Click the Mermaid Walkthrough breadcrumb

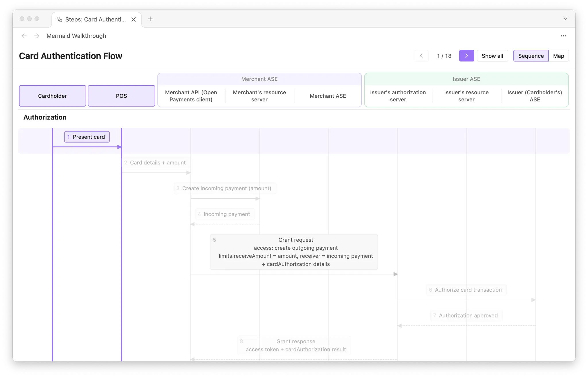coord(76,36)
